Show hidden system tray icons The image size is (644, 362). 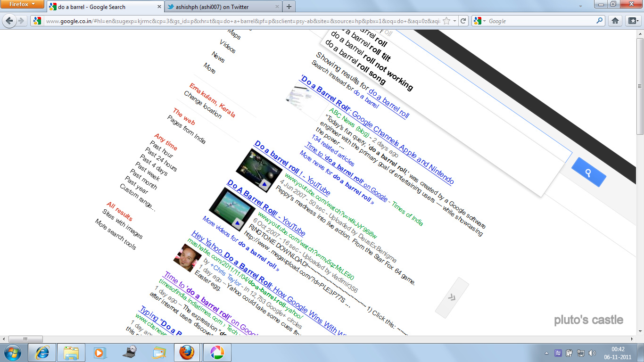coord(546,353)
